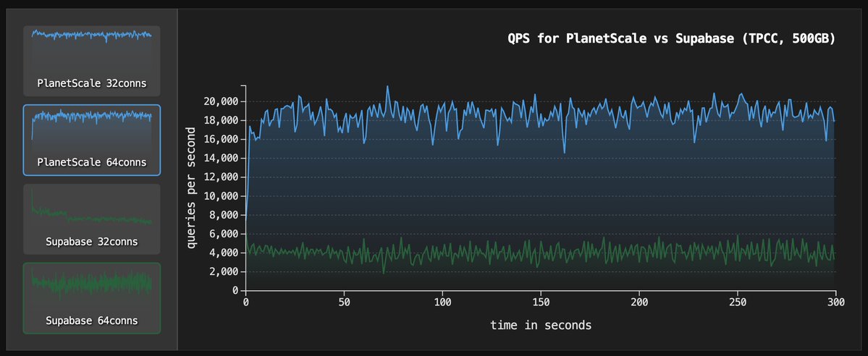Select the PlanetScale 32conns thumbnail
868x356 pixels.
point(91,61)
